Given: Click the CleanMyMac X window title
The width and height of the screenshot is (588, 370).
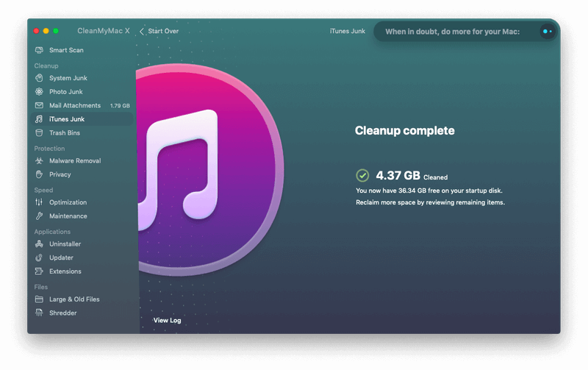Looking at the screenshot, I should click(x=104, y=31).
